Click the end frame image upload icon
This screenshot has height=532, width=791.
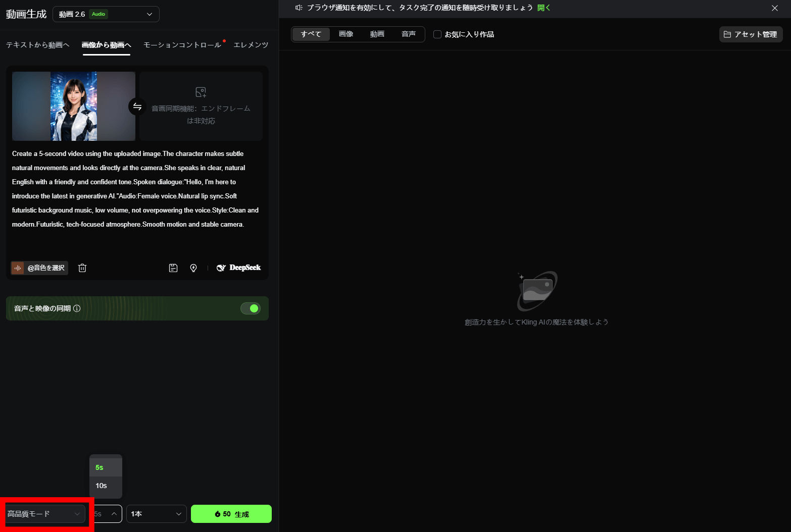coord(201,92)
